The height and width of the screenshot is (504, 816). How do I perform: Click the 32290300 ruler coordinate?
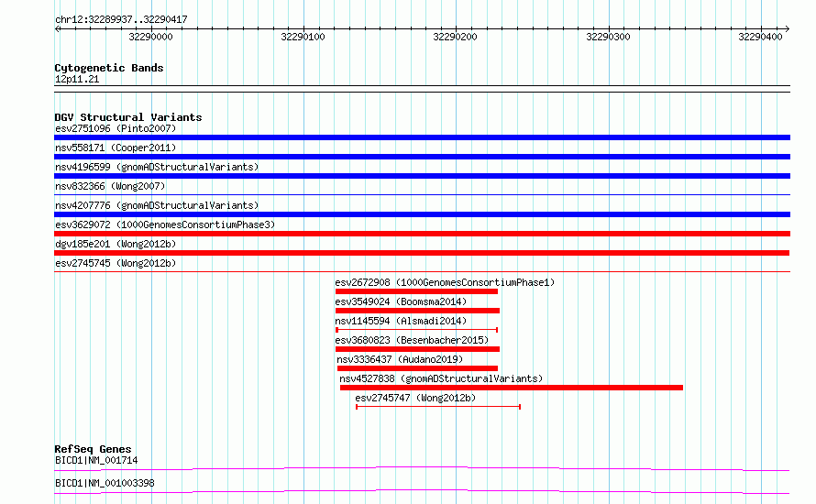click(608, 37)
